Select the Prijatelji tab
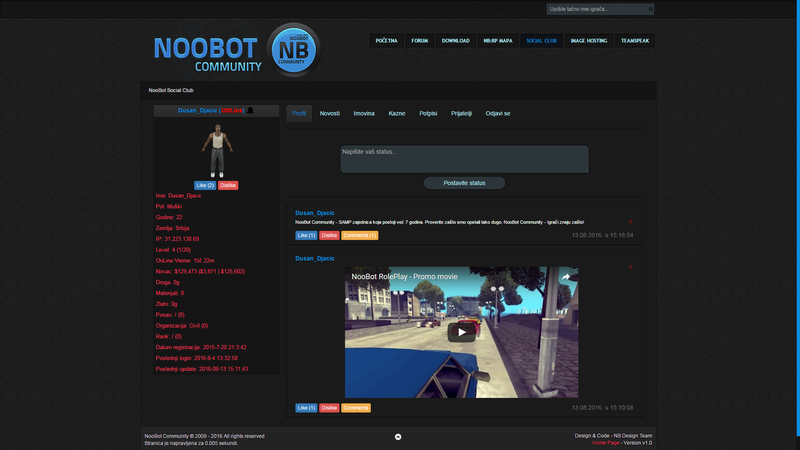The image size is (800, 450). click(461, 113)
